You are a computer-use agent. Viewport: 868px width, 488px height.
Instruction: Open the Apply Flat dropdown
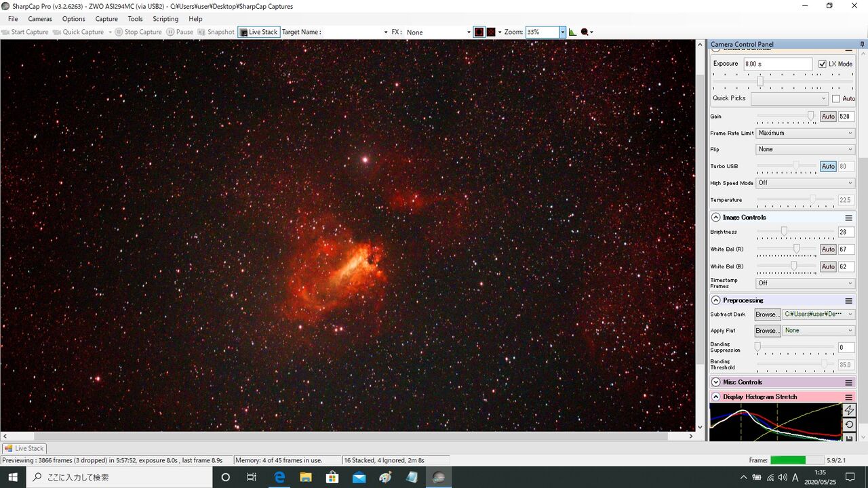pyautogui.click(x=818, y=331)
